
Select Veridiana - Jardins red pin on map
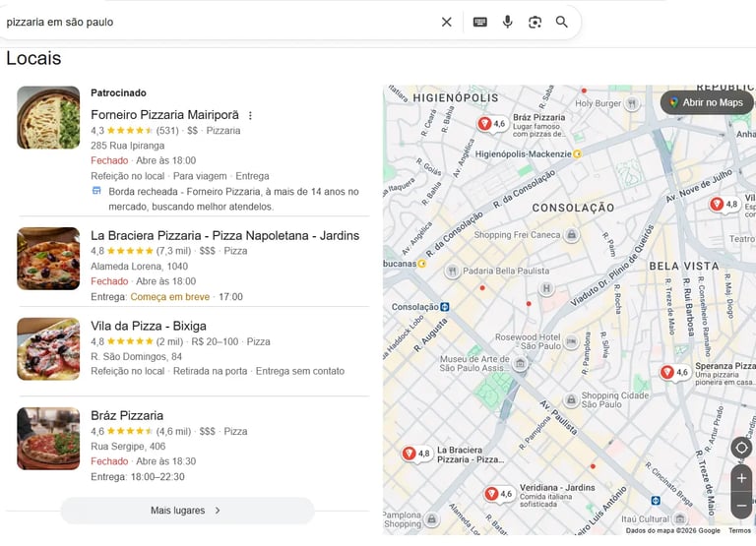(491, 494)
